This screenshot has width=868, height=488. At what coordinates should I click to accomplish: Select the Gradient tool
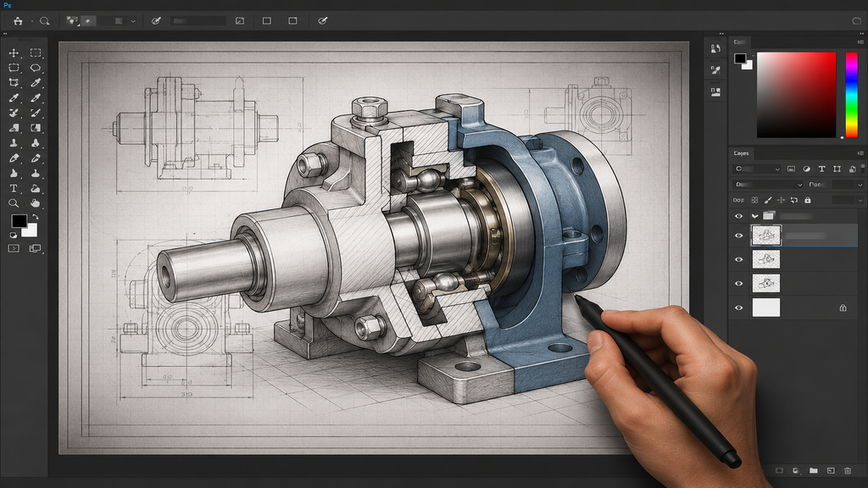tap(36, 128)
